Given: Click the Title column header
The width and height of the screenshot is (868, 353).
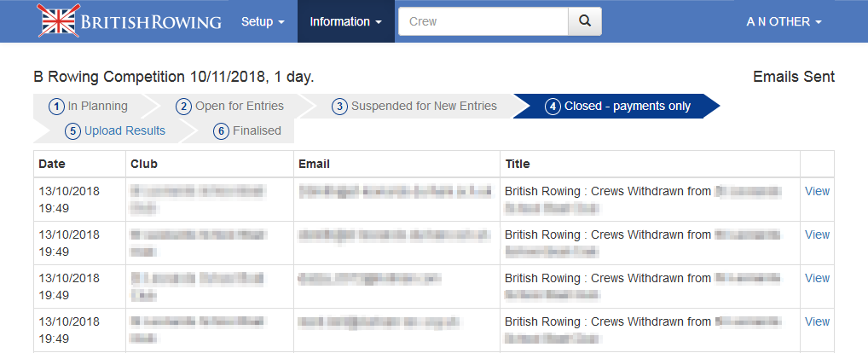Looking at the screenshot, I should pos(518,164).
